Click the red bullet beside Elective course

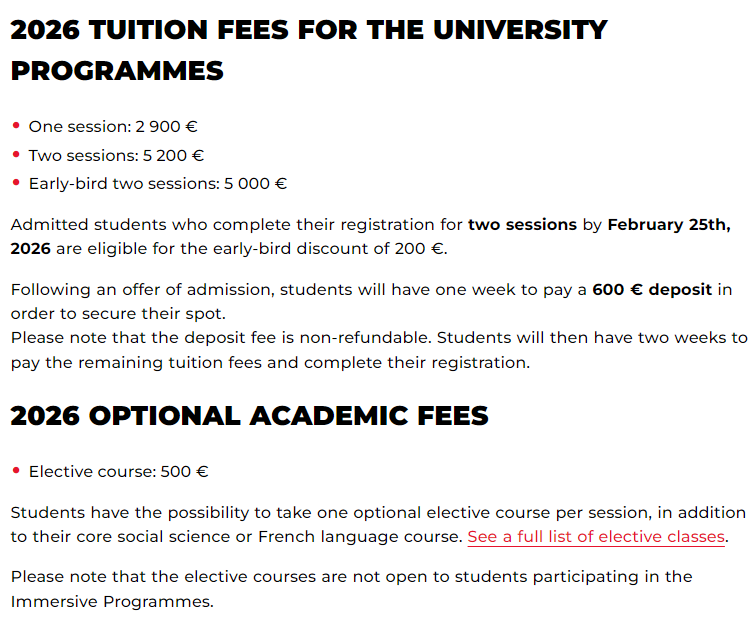(x=16, y=470)
